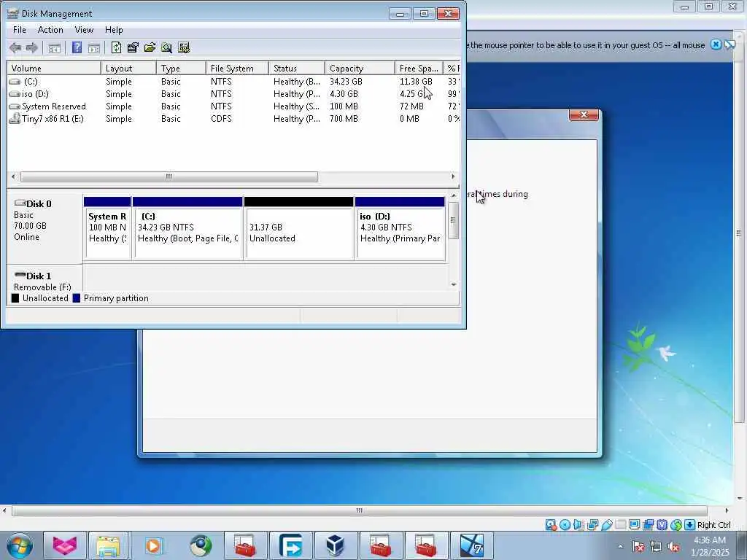Sort by the Capacity column header
The image size is (747, 560).
pyautogui.click(x=360, y=68)
